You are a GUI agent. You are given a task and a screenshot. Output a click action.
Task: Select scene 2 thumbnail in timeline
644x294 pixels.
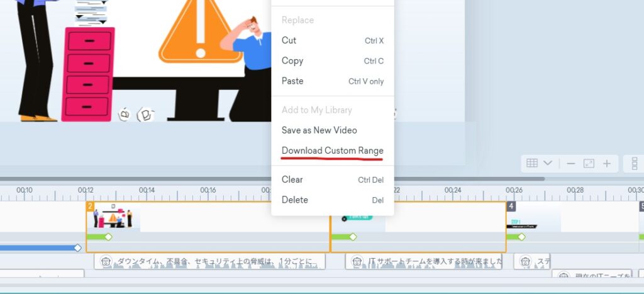(113, 218)
